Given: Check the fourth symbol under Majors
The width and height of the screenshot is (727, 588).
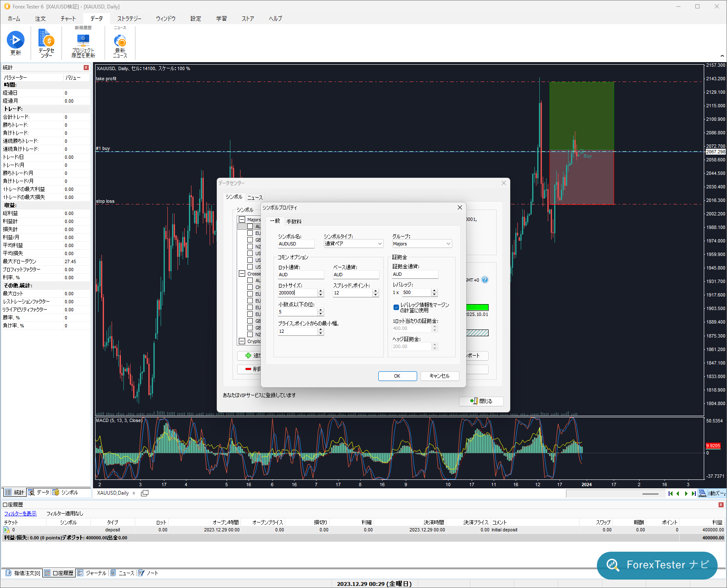Looking at the screenshot, I should pyautogui.click(x=250, y=247).
